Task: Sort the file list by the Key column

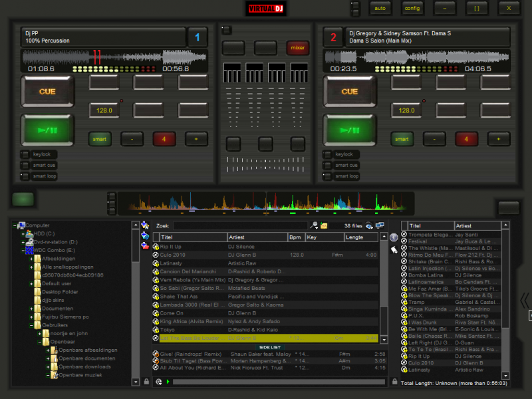Action: click(325, 237)
